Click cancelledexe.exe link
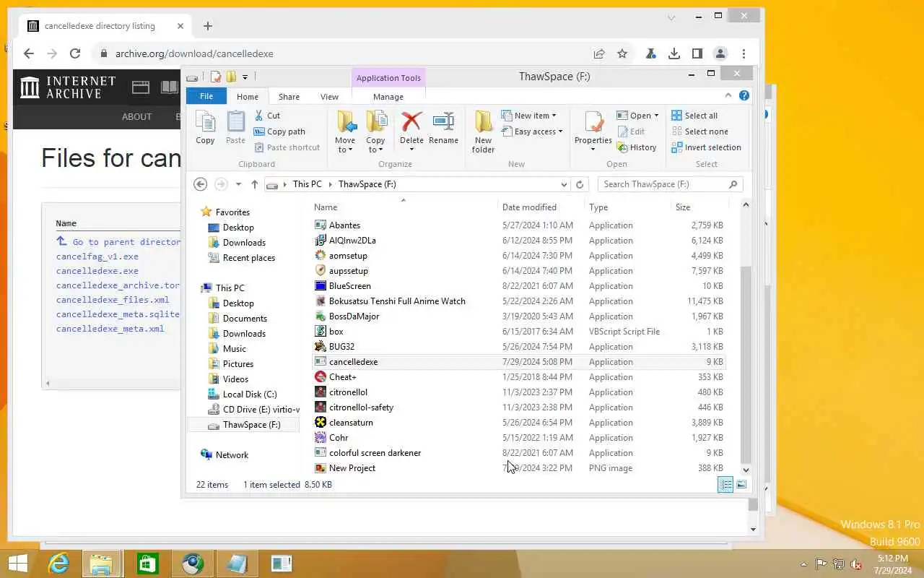The height and width of the screenshot is (578, 924). click(97, 271)
